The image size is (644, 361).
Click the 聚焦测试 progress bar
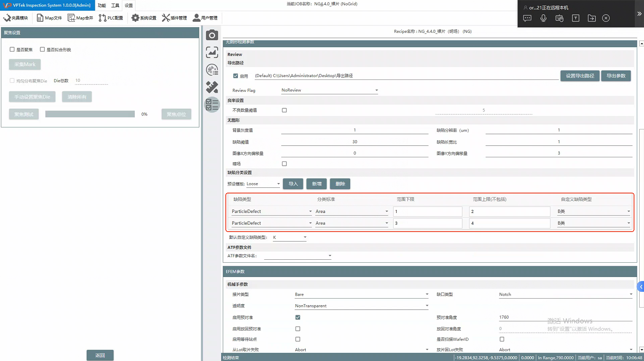pos(90,114)
